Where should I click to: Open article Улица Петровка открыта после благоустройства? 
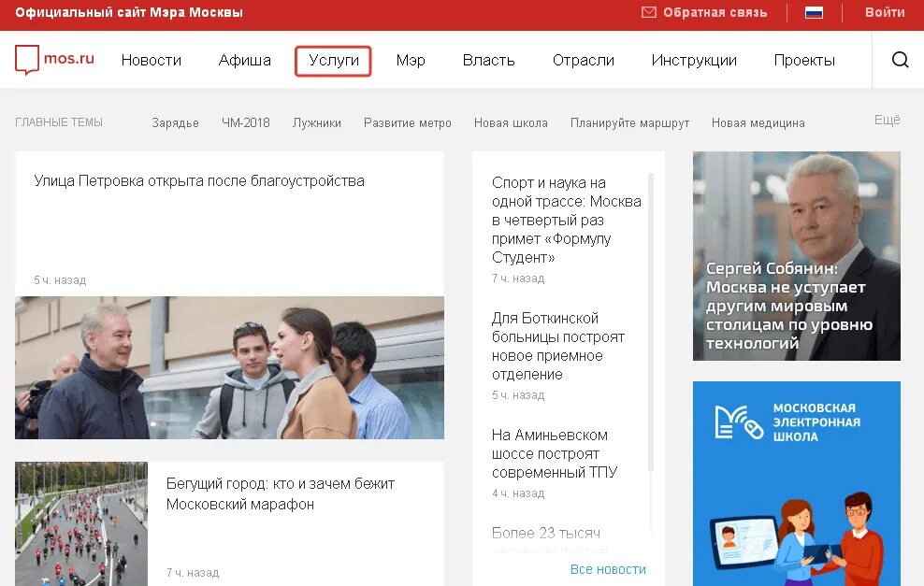click(x=199, y=180)
